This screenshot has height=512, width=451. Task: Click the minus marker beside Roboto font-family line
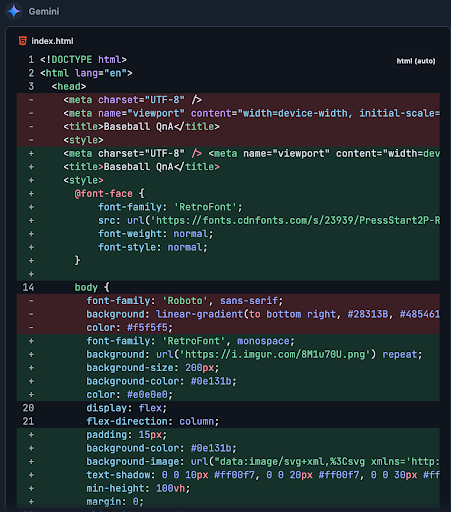point(31,301)
